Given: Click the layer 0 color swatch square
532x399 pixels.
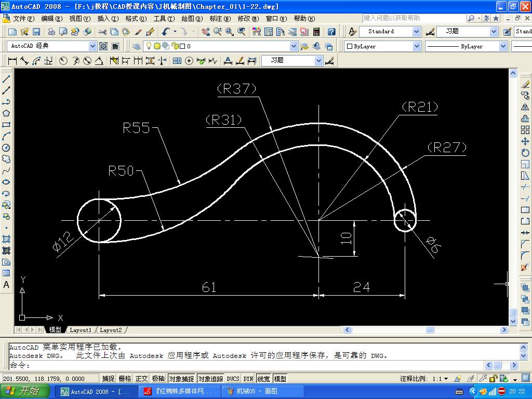Looking at the screenshot, I should click(182, 46).
